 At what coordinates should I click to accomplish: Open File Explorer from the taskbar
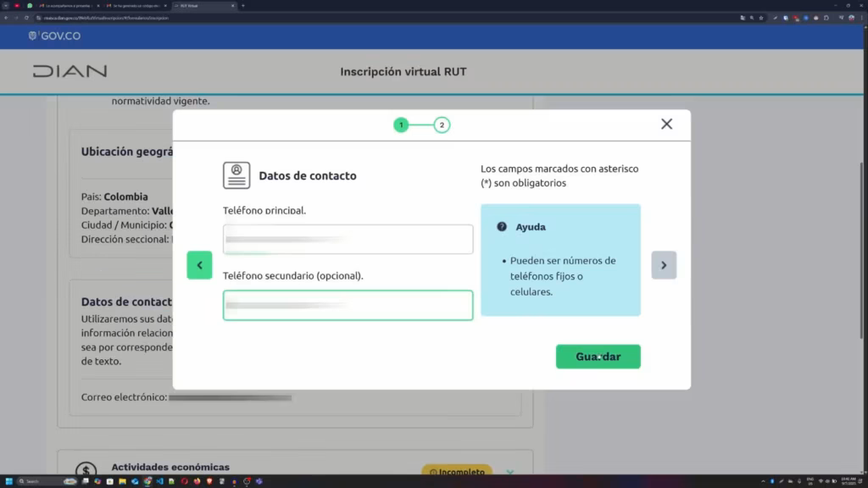click(122, 481)
